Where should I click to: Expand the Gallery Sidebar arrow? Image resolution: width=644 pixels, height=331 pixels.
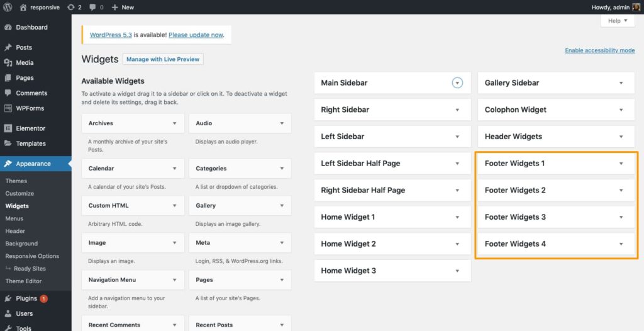coord(621,83)
